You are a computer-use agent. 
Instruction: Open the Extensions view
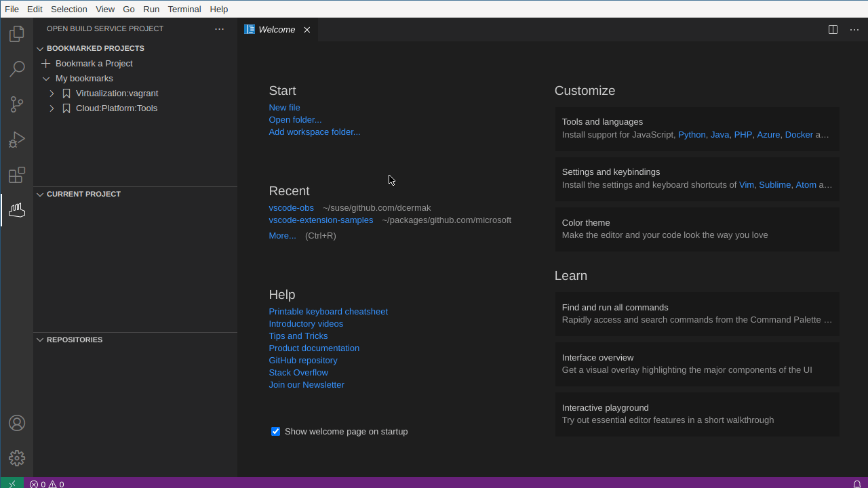pyautogui.click(x=17, y=175)
